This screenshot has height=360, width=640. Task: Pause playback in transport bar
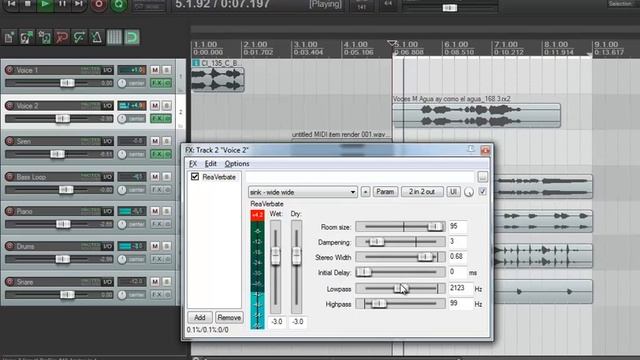[x=62, y=4]
